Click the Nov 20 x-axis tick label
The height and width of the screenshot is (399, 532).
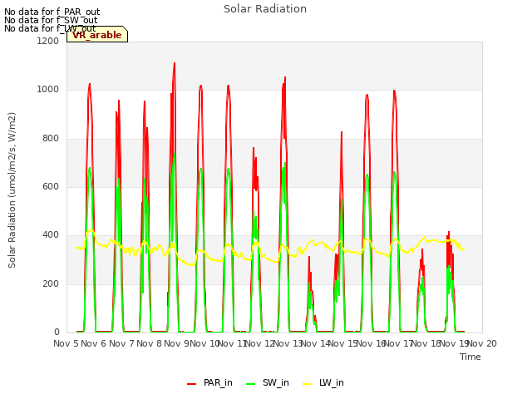click(482, 343)
